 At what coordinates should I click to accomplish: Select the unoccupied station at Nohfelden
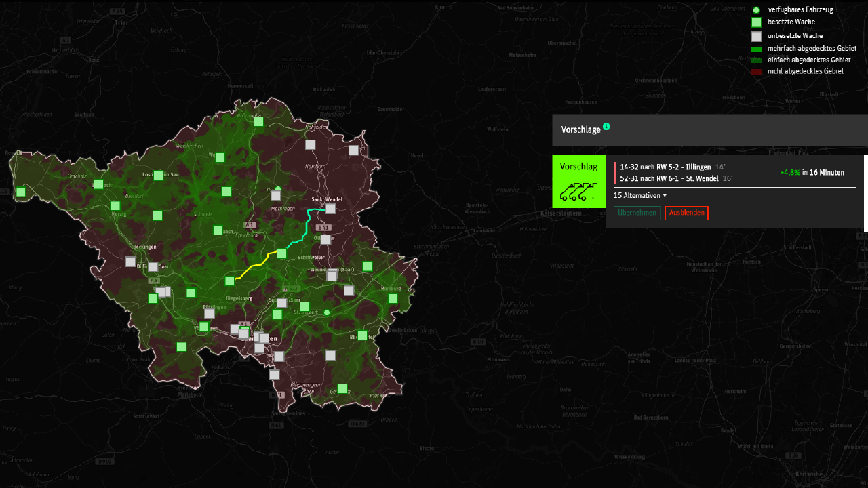311,144
